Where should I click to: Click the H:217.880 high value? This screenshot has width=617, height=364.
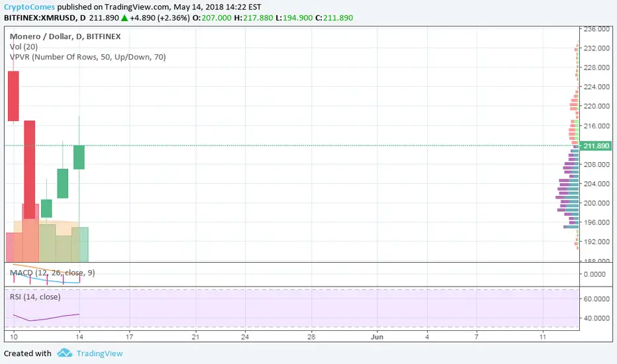pyautogui.click(x=254, y=18)
